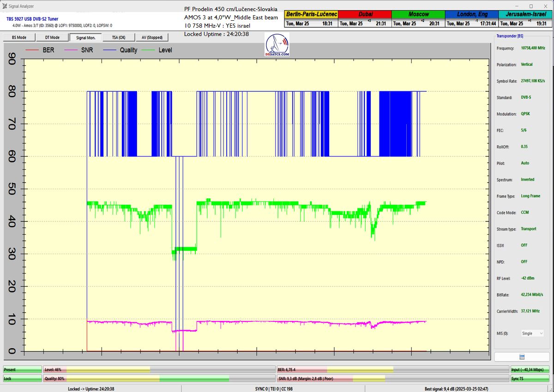Click the Quality 80% progress bar

click(x=158, y=378)
